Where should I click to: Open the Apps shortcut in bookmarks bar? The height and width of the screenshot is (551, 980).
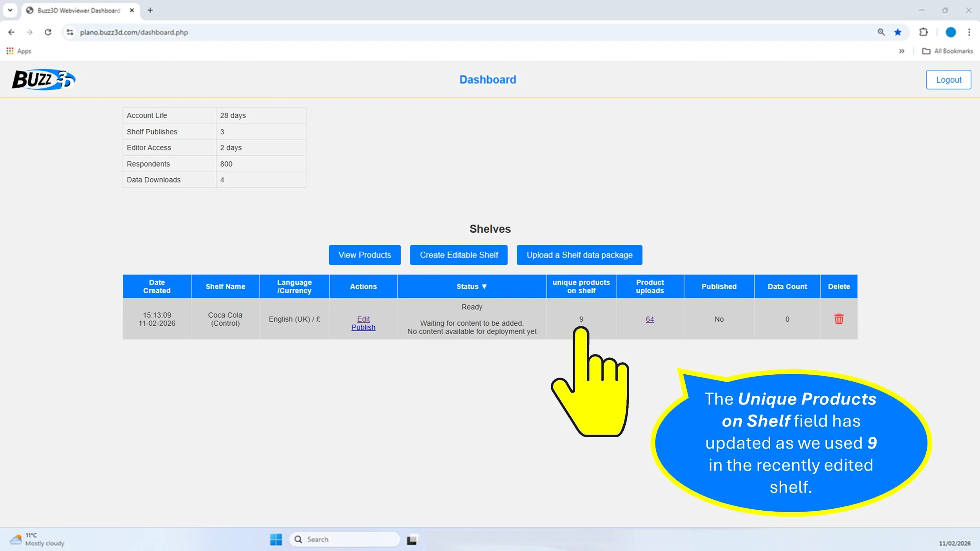tap(19, 51)
